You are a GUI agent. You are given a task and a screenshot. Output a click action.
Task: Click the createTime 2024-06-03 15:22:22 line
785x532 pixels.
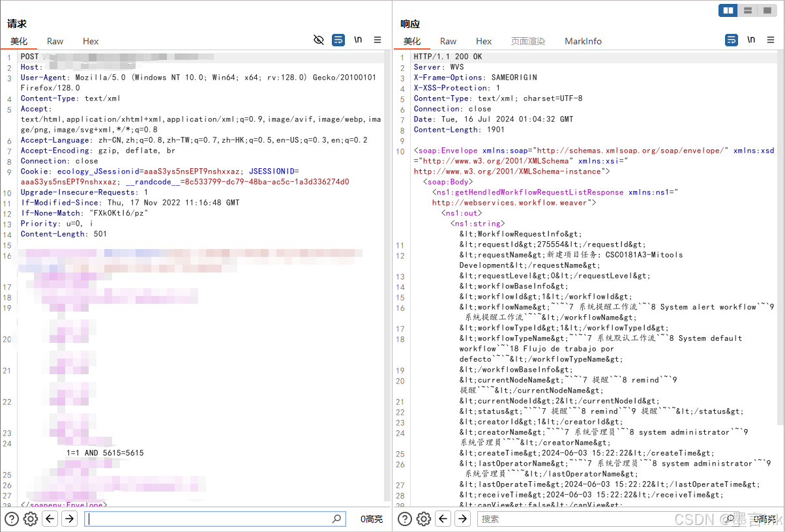pos(587,453)
